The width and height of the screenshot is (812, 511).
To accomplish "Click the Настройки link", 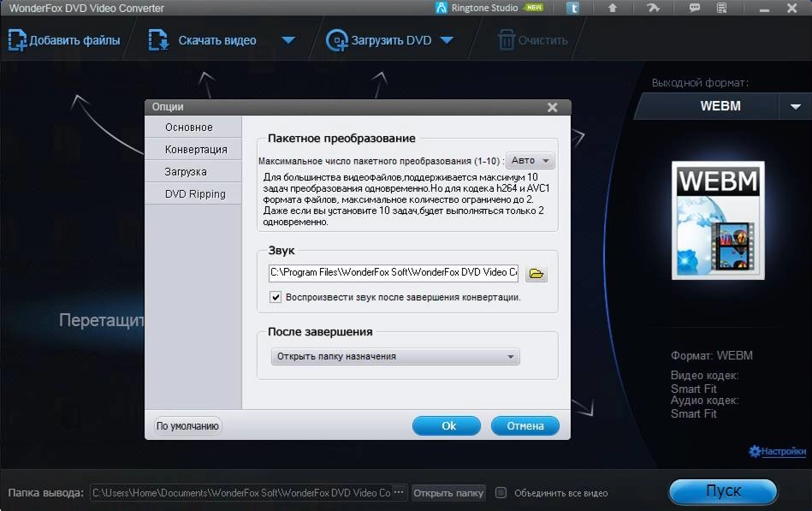I will [783, 451].
